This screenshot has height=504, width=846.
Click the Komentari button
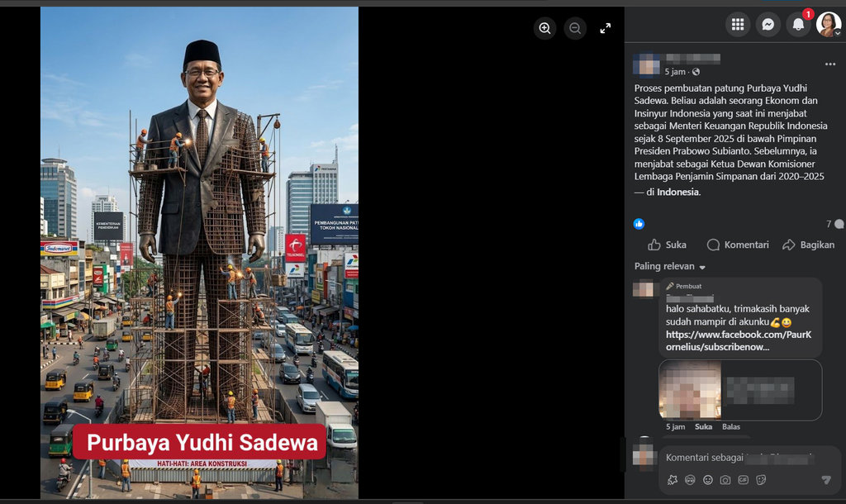click(x=738, y=245)
